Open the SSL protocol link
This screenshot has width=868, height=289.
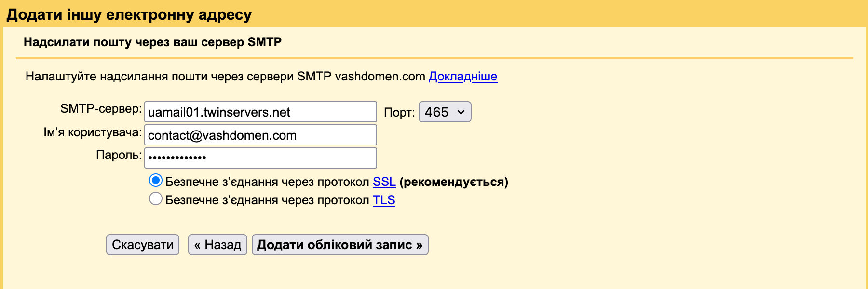[384, 182]
